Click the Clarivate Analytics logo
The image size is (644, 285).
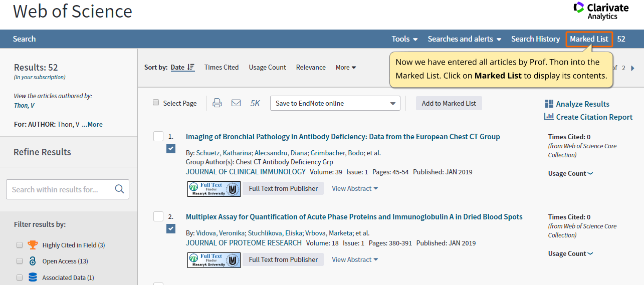click(601, 11)
